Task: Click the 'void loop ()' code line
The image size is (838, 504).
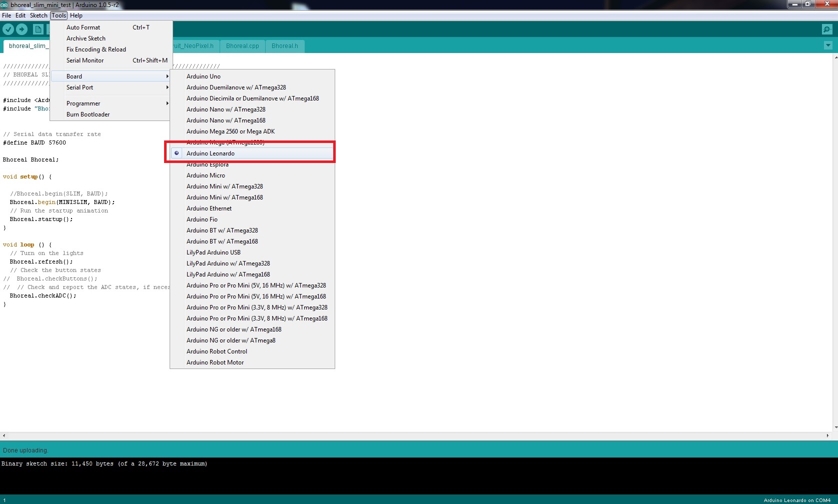Action: (27, 244)
